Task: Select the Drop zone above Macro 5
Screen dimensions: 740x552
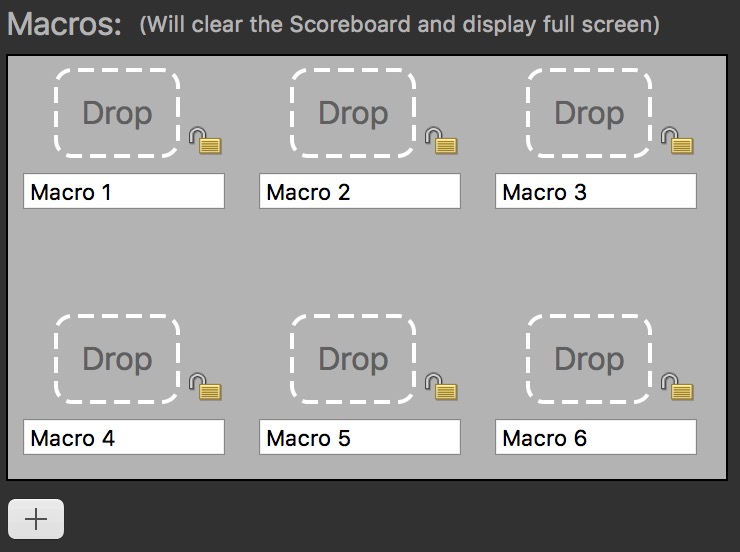Action: pos(353,359)
